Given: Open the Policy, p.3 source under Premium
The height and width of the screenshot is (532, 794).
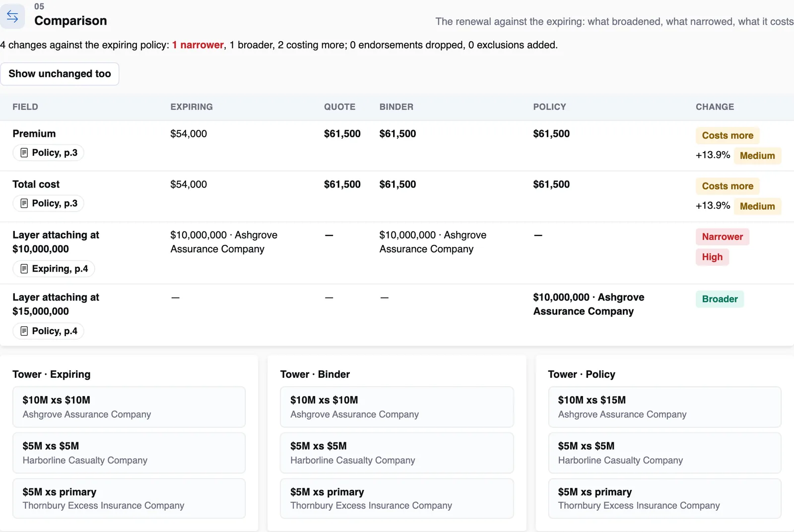Looking at the screenshot, I should tap(48, 153).
